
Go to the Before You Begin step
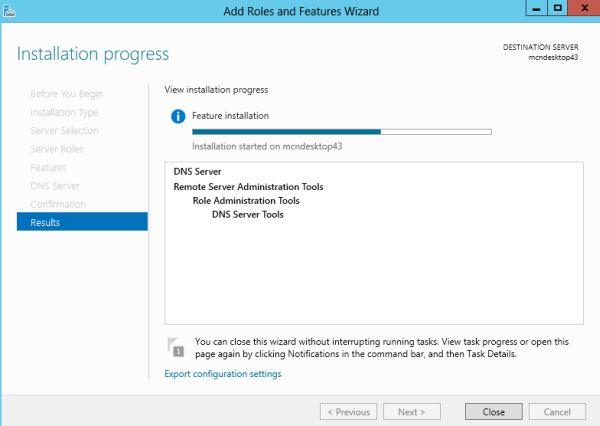tap(67, 94)
